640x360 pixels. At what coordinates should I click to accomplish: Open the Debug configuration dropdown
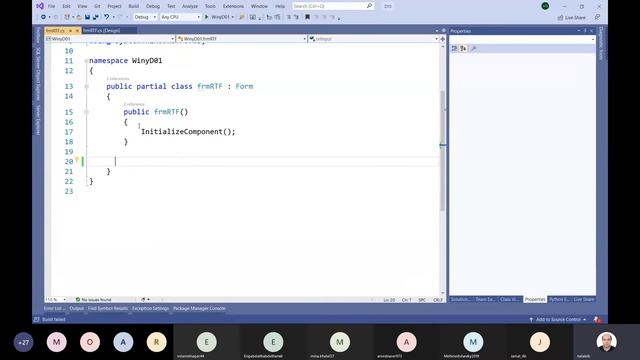tap(145, 17)
